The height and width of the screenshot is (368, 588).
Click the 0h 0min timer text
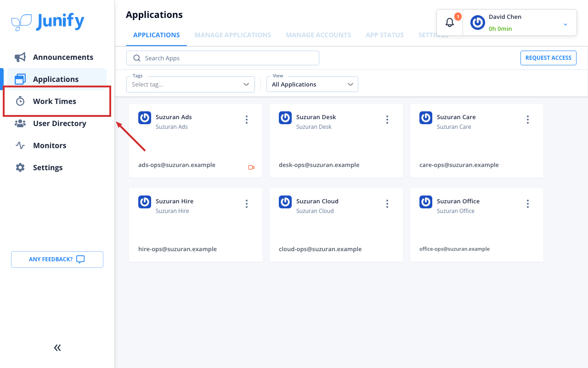[500, 29]
